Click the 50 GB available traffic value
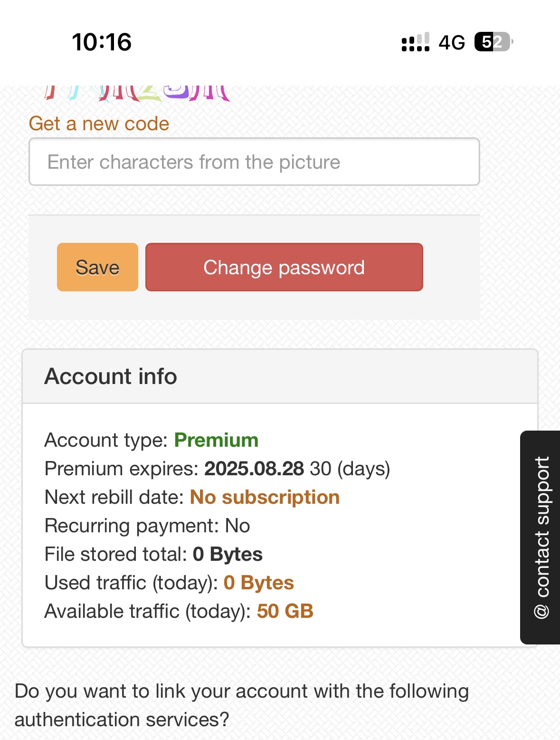 click(285, 611)
